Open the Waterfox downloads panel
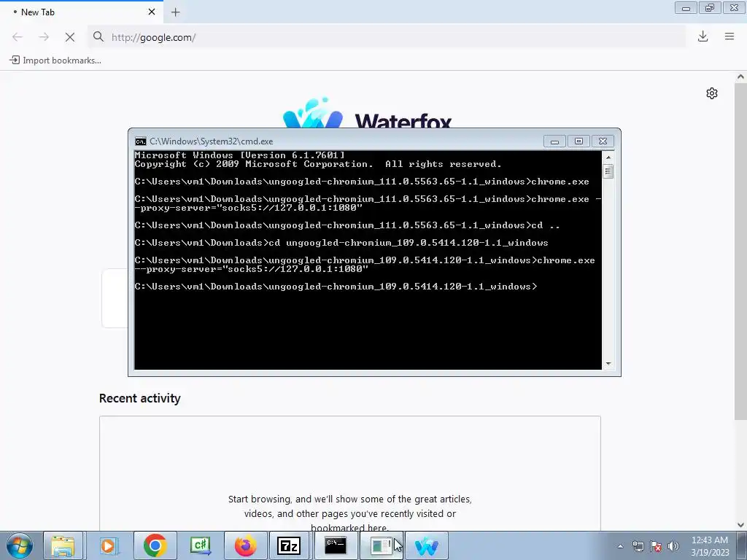 click(703, 36)
